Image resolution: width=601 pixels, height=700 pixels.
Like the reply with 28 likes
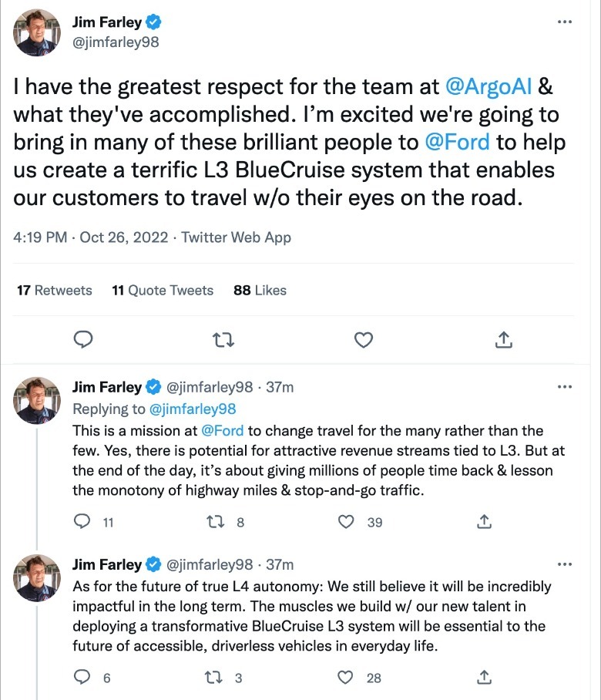coord(348,678)
